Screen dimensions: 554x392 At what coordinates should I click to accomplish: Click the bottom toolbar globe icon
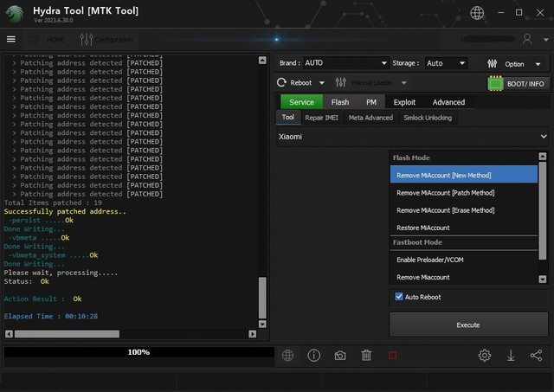[x=287, y=356]
